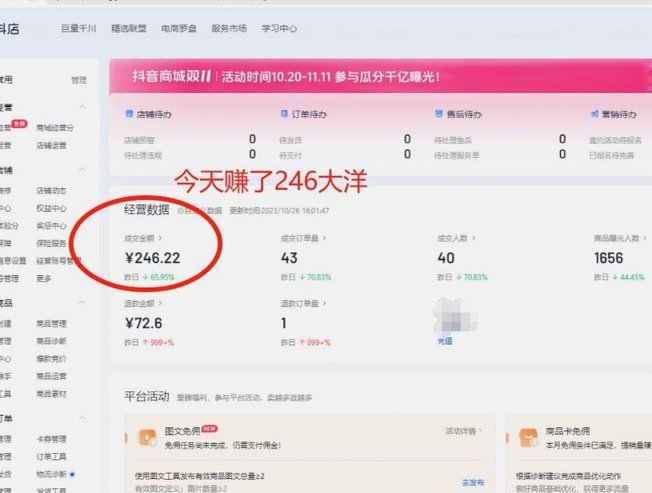Open 店铺运营 in the sidebar
The height and width of the screenshot is (493, 652).
coord(51,145)
